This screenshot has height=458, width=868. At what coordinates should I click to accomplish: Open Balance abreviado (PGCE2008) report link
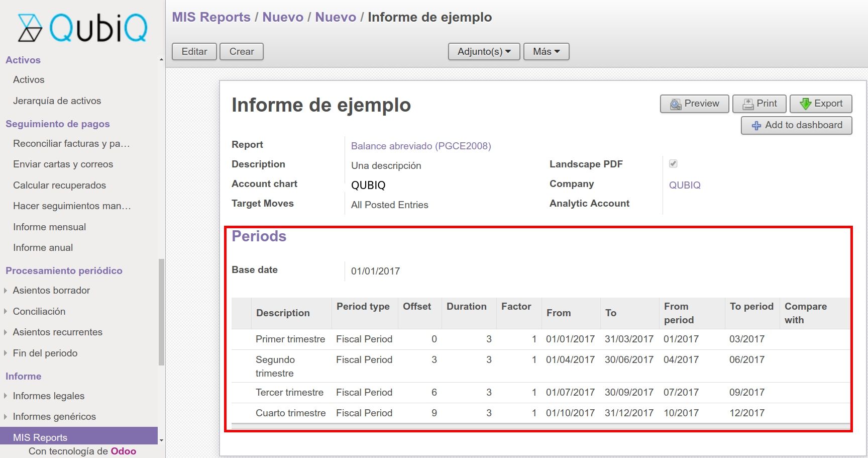point(420,146)
